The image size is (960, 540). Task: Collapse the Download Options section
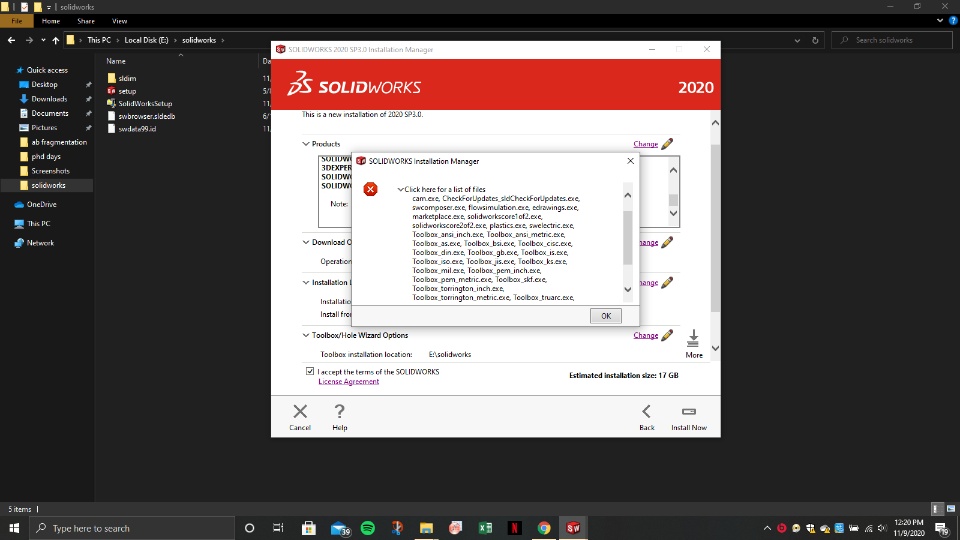[306, 242]
